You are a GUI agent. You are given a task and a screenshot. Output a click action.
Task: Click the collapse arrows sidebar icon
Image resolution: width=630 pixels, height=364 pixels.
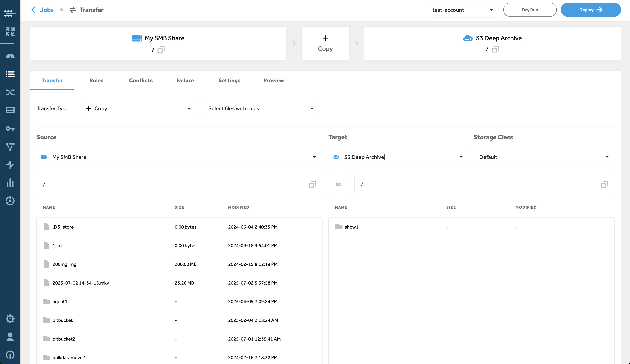[10, 31]
